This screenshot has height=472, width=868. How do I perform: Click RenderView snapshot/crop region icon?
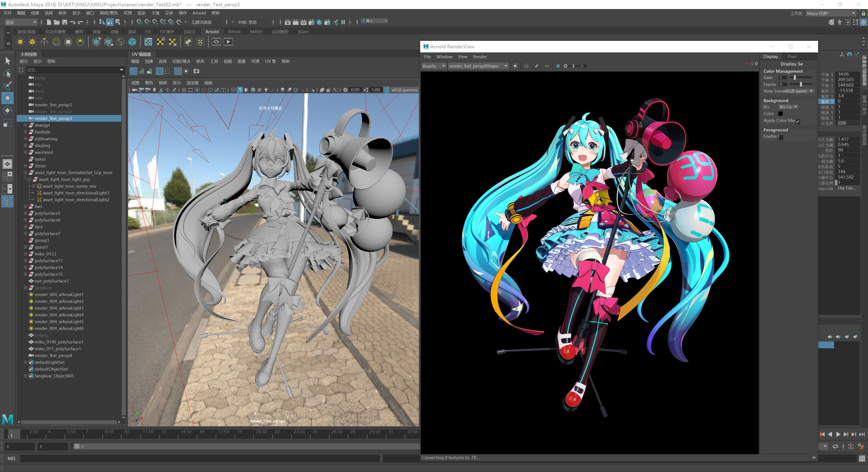[x=558, y=66]
